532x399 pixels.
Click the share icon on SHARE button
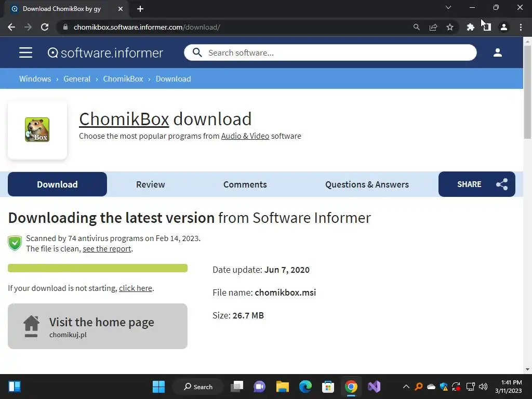point(502,184)
